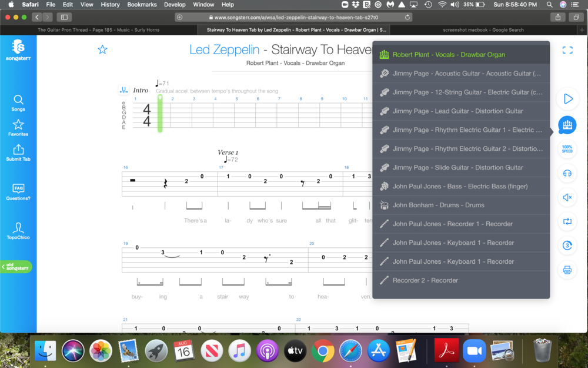Toggle loop playback
588x368 pixels.
click(x=567, y=221)
